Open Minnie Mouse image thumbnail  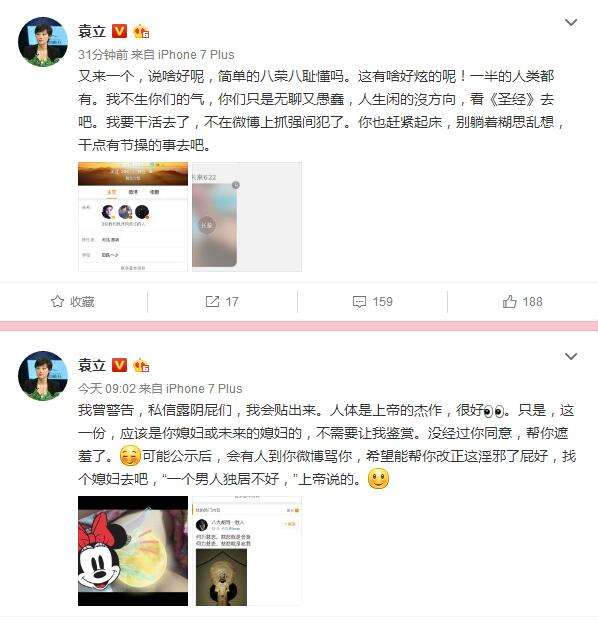pos(133,551)
